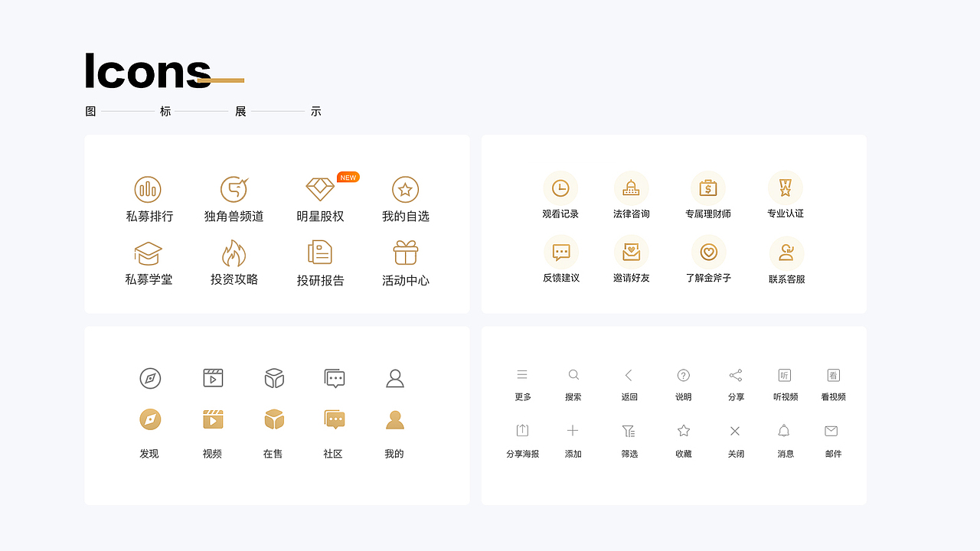
Task: Switch to the 发现 discover compass tab
Action: click(x=149, y=419)
